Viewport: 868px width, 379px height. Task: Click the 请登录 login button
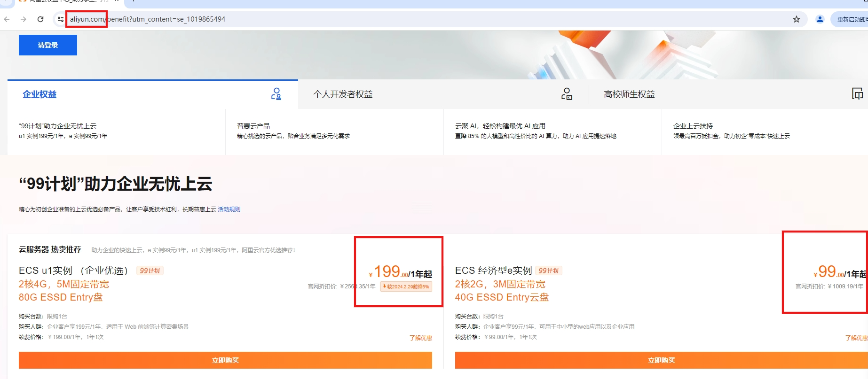(x=48, y=45)
